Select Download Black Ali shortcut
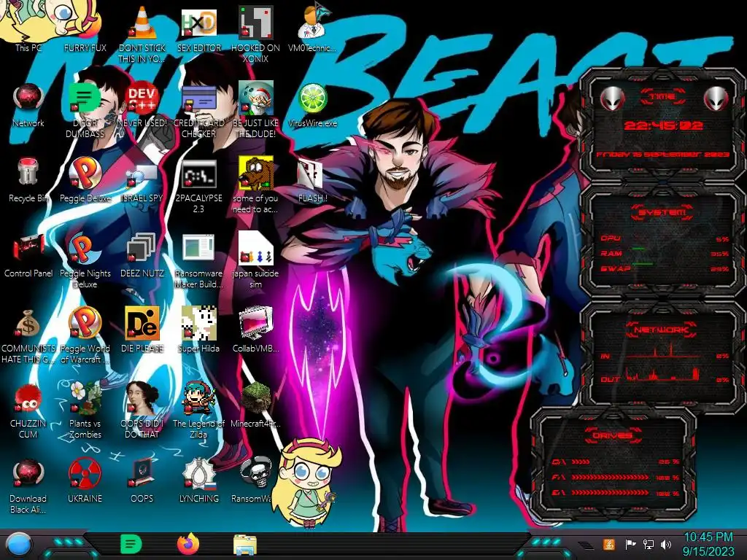 click(x=28, y=472)
